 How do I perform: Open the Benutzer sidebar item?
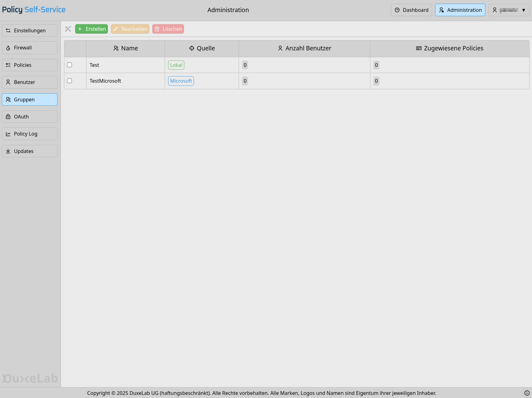[x=30, y=82]
